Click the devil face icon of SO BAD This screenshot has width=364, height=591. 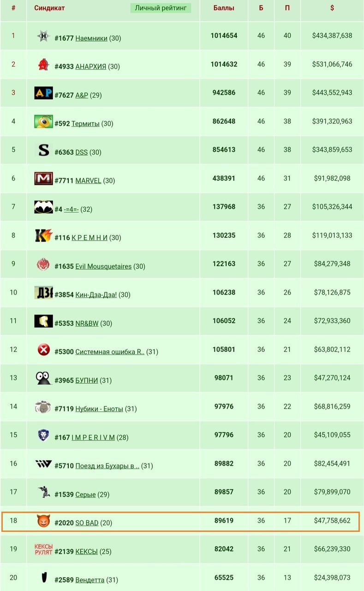click(43, 521)
